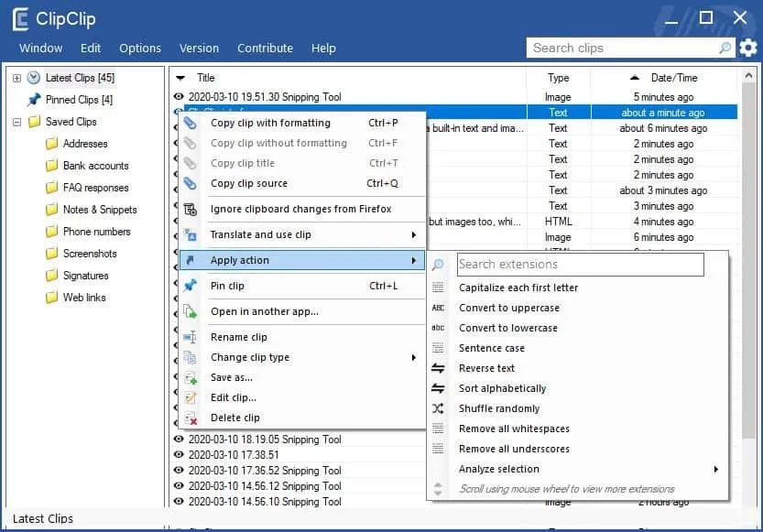
Task: Click the Pinned Clips pushpin icon
Action: pos(34,100)
